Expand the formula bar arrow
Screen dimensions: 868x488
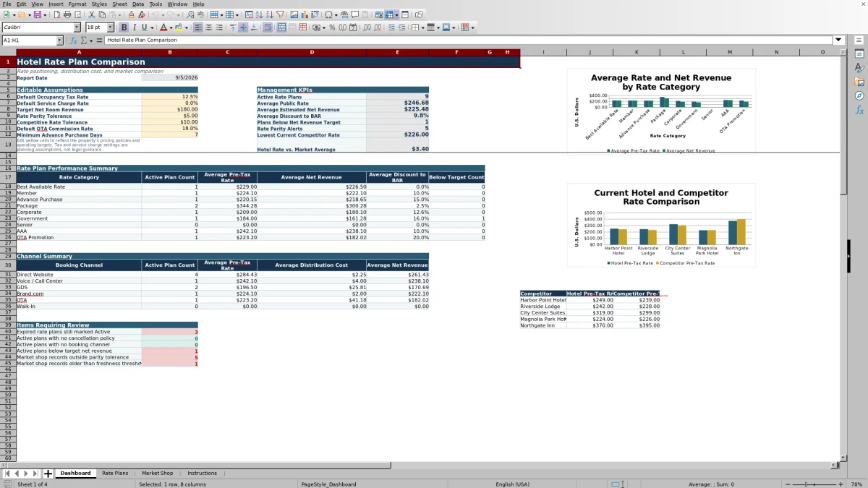point(838,40)
